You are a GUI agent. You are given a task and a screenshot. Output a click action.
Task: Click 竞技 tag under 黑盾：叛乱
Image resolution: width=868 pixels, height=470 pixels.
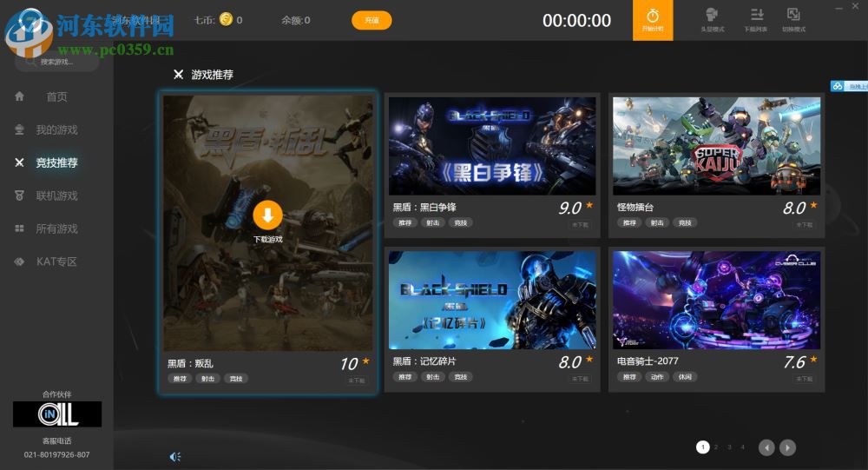tap(236, 379)
